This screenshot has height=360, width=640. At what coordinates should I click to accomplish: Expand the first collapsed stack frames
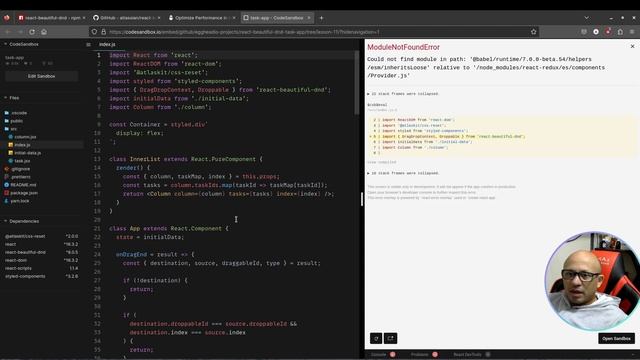click(403, 94)
